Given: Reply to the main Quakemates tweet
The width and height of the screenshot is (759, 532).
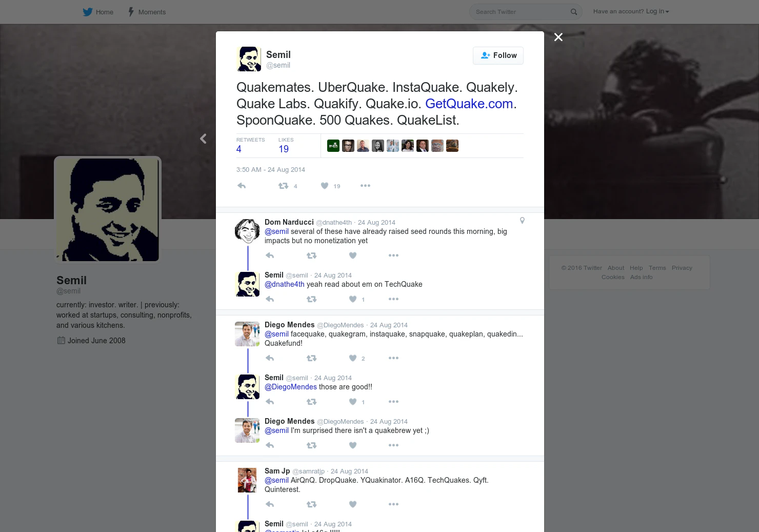Looking at the screenshot, I should tap(242, 186).
